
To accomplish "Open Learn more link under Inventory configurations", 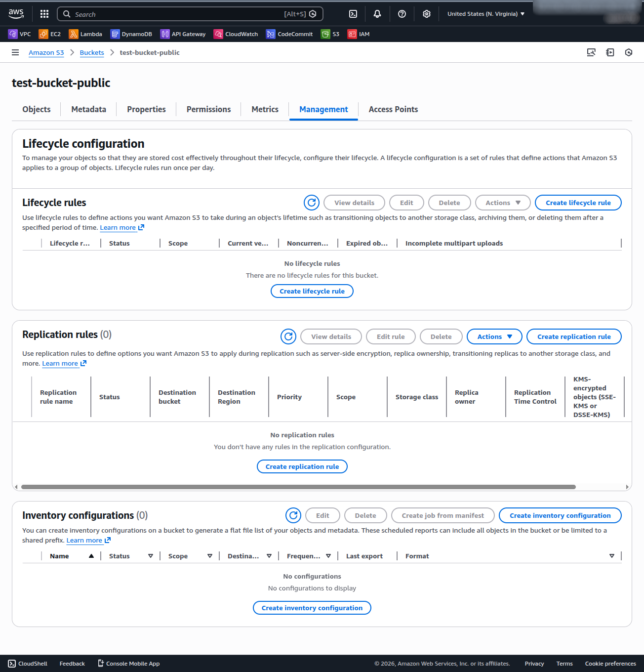I will point(88,540).
